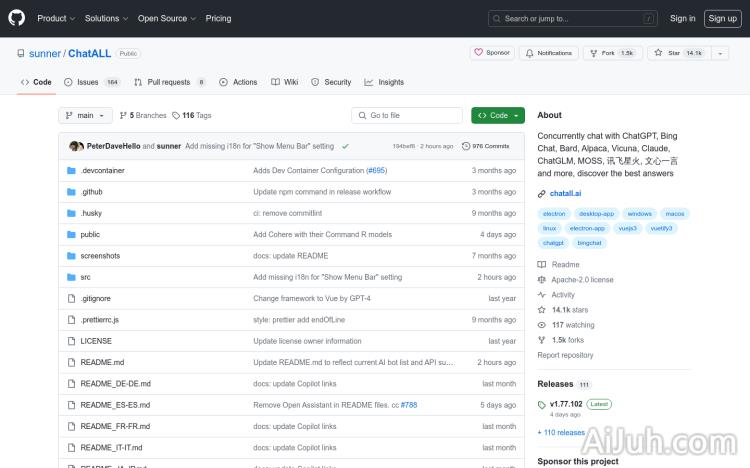The height and width of the screenshot is (468, 750).
Task: Open the 116 Tags link
Action: click(x=192, y=115)
